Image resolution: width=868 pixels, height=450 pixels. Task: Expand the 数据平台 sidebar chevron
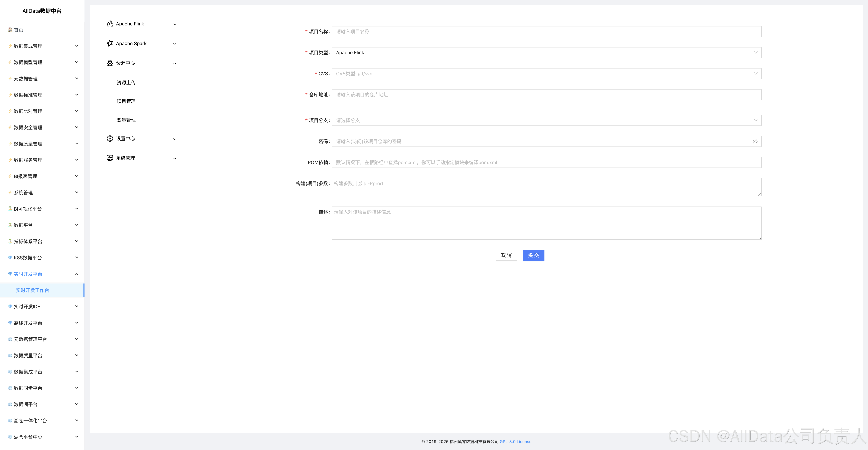[77, 225]
